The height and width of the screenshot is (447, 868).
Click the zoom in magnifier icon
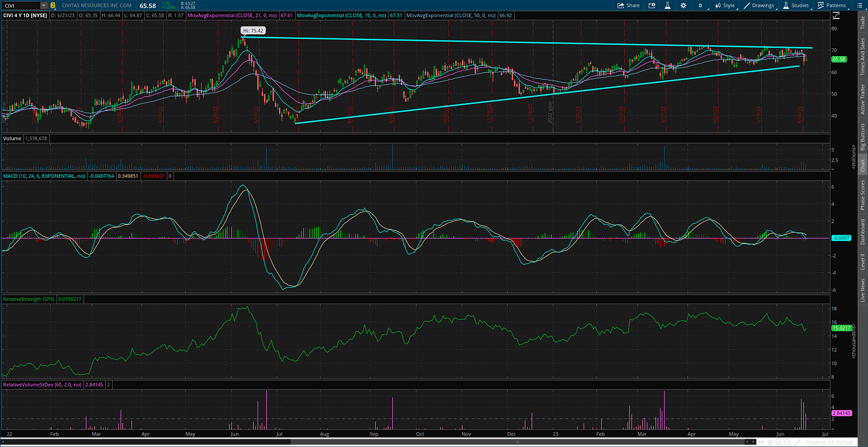[x=779, y=442]
